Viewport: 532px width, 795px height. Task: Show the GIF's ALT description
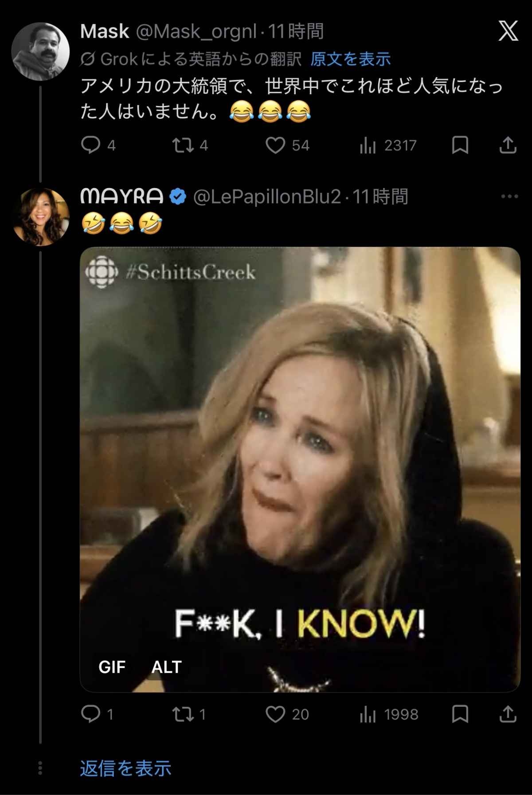click(x=167, y=667)
